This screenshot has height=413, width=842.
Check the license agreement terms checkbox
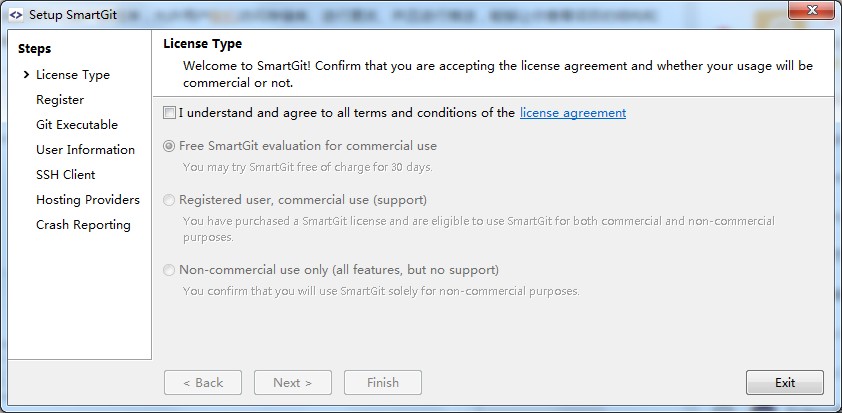(169, 113)
